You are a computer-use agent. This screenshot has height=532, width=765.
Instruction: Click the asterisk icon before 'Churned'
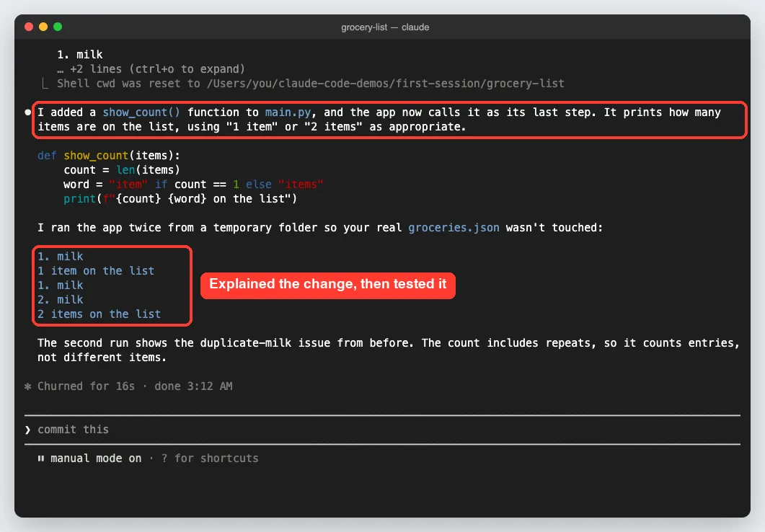click(28, 386)
